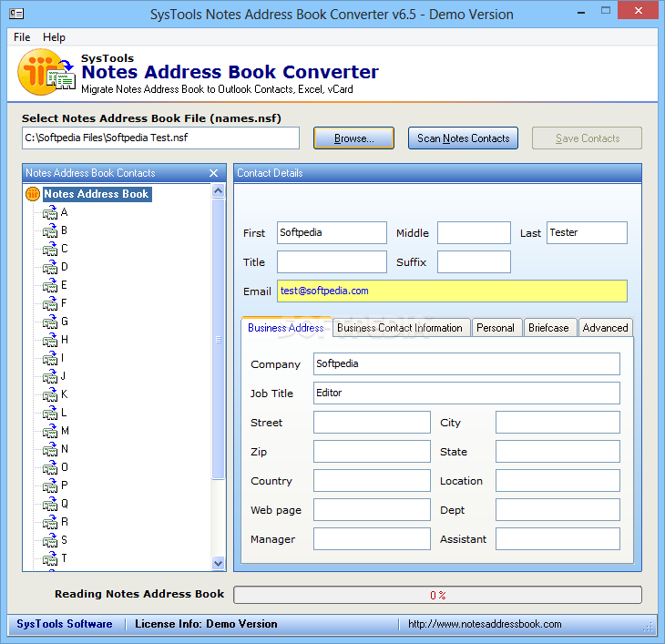Click the contact icon for letter E
This screenshot has height=644, width=665.
50,285
